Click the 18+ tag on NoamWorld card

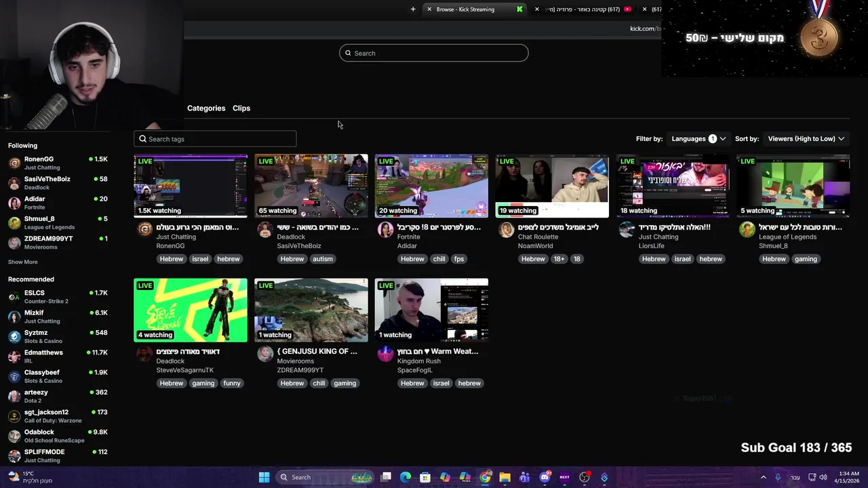[x=559, y=259]
